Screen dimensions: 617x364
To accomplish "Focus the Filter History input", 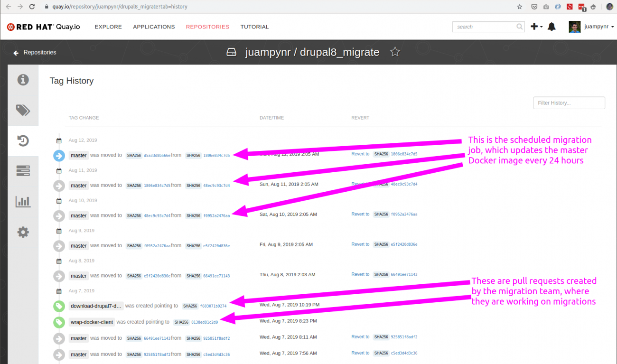I will pos(569,103).
